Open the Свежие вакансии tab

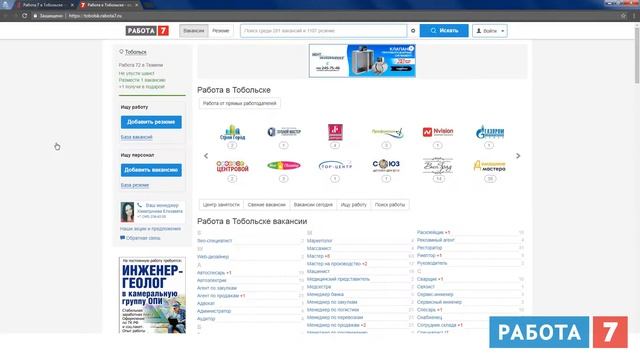pyautogui.click(x=267, y=204)
